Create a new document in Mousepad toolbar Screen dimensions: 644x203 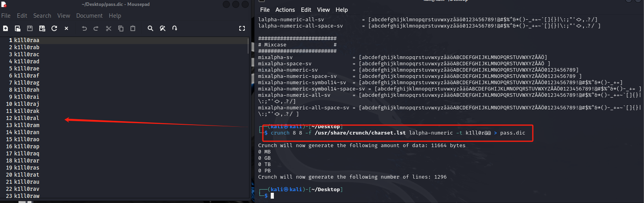point(6,28)
